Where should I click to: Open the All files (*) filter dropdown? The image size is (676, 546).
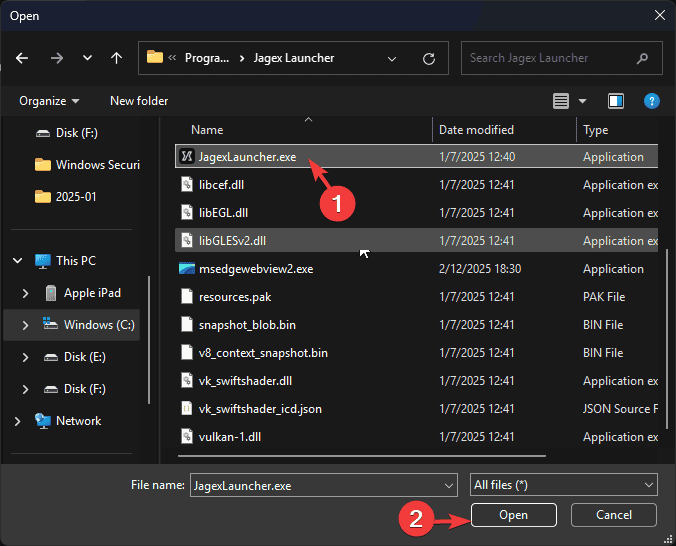coord(563,485)
